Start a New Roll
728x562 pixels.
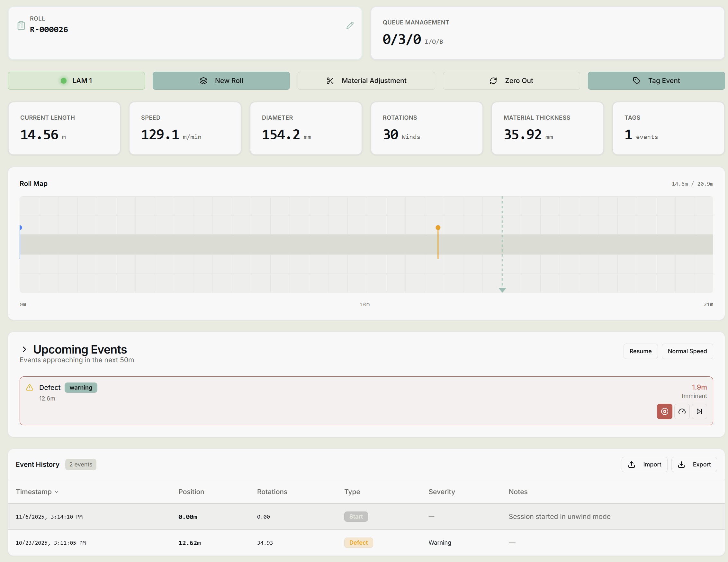[221, 81]
